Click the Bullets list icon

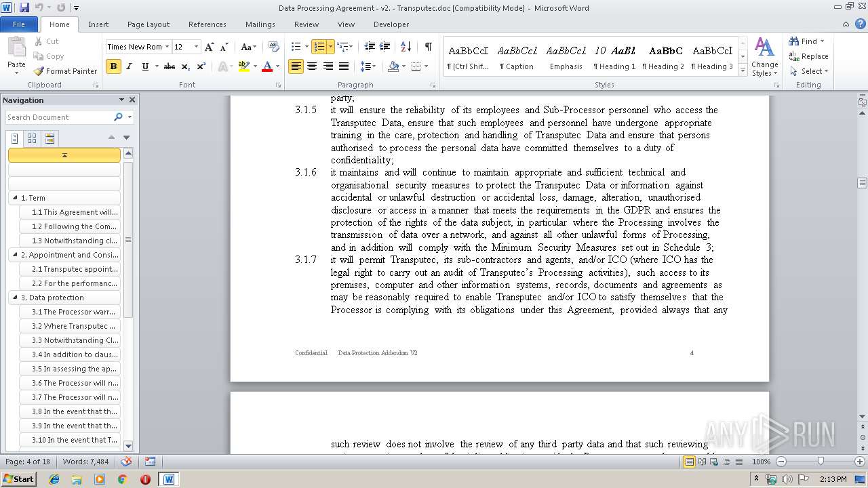point(296,47)
